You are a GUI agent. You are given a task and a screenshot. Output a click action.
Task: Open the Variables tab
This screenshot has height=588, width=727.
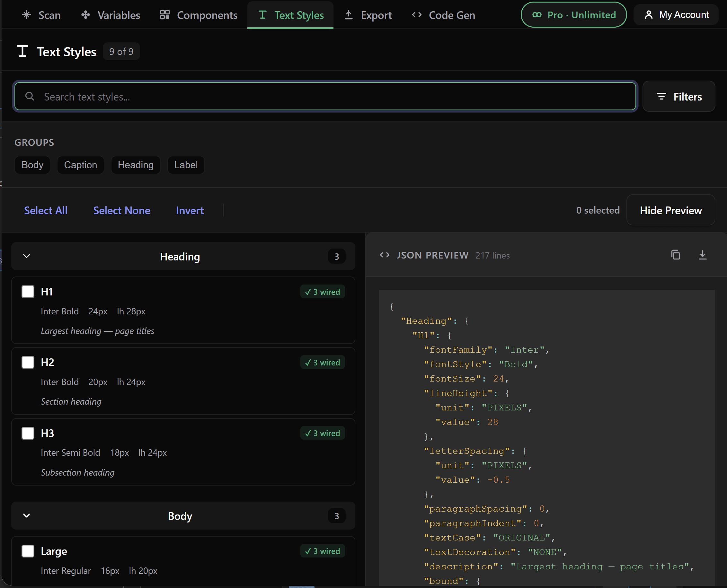[111, 15]
